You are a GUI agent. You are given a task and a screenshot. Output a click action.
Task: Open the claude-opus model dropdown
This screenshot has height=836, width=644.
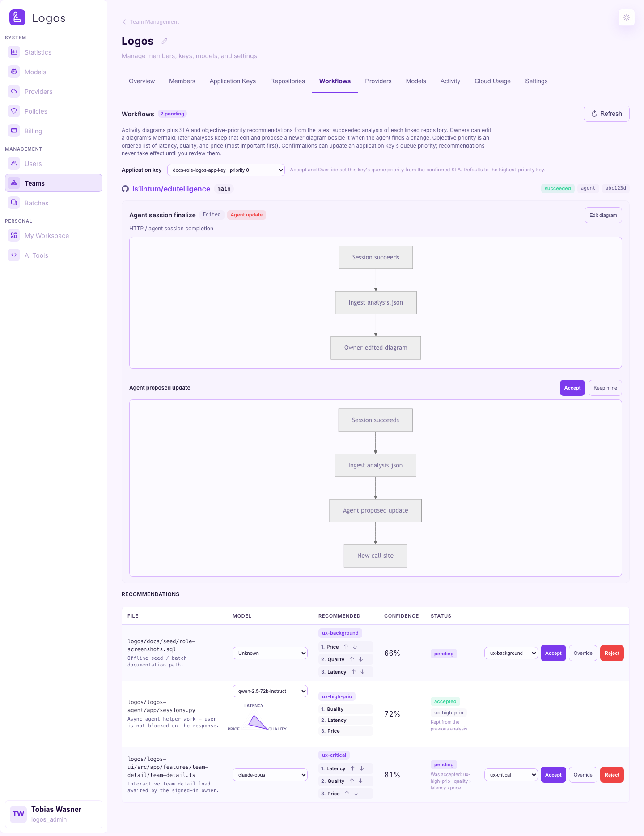tap(270, 775)
